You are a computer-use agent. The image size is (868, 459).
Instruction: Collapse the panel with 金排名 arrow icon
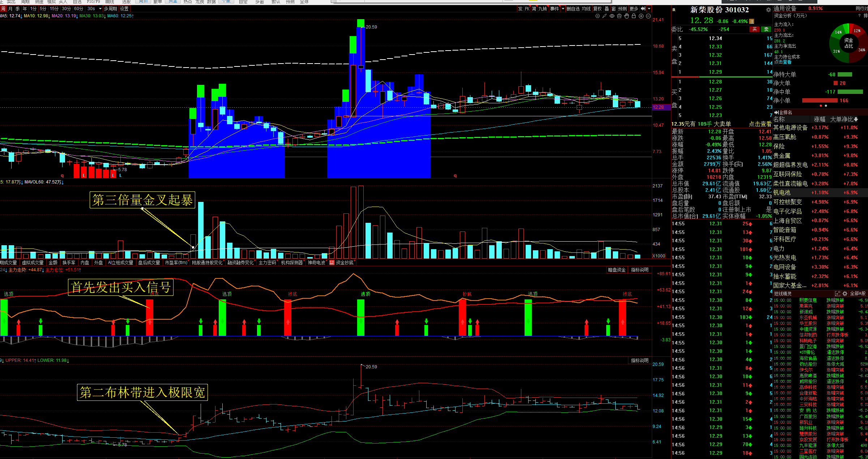tap(776, 112)
